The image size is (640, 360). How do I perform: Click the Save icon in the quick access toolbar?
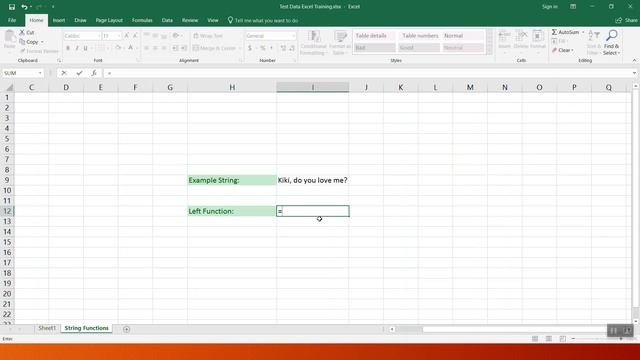[11, 7]
